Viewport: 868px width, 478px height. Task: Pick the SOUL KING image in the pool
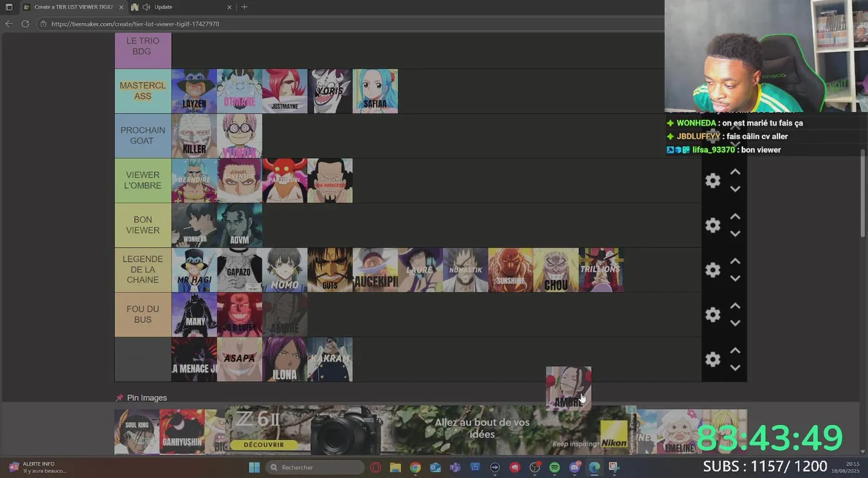pos(137,432)
